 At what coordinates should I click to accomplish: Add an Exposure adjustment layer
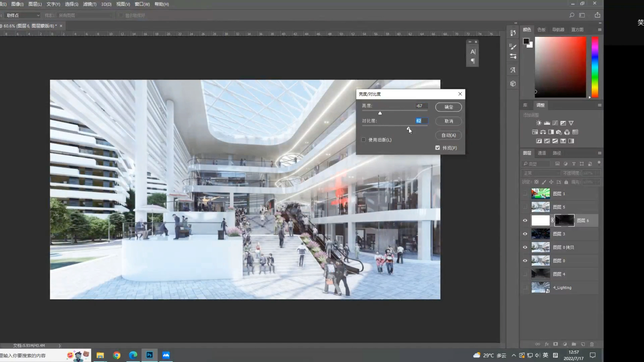563,123
